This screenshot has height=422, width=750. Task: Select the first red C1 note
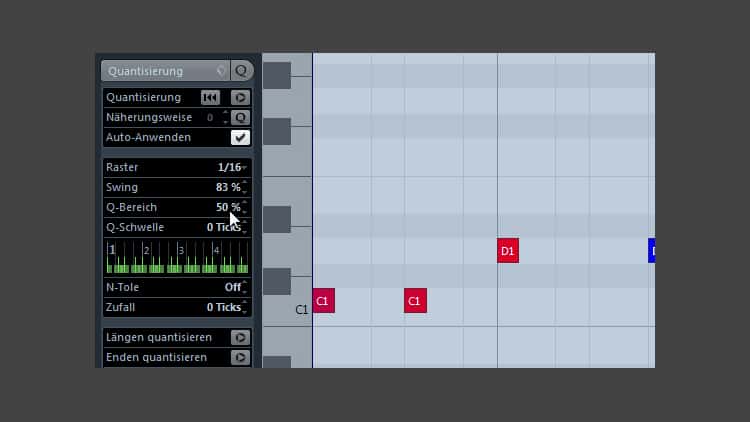[x=324, y=301]
